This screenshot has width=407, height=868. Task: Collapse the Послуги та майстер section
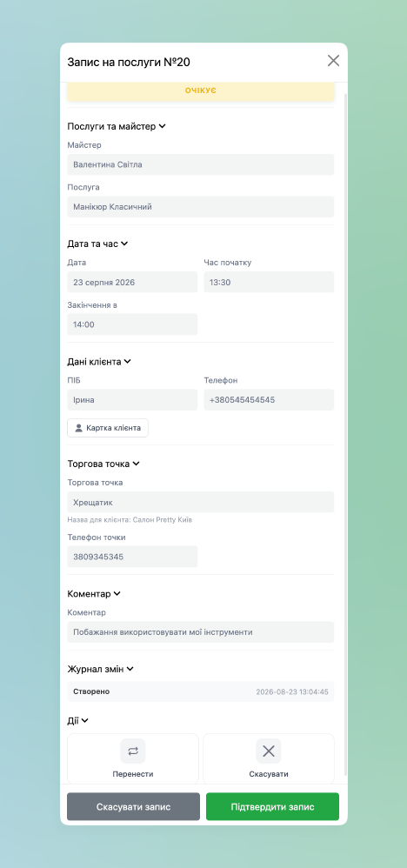(x=163, y=126)
